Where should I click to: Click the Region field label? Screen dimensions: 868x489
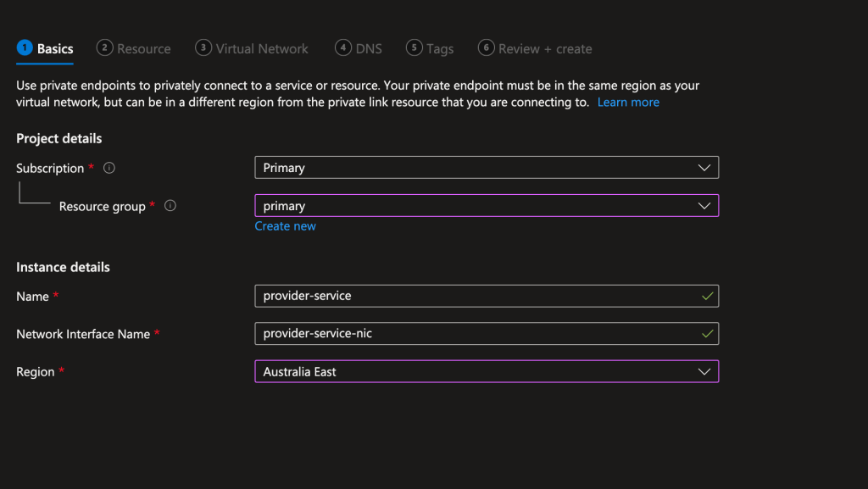click(36, 372)
